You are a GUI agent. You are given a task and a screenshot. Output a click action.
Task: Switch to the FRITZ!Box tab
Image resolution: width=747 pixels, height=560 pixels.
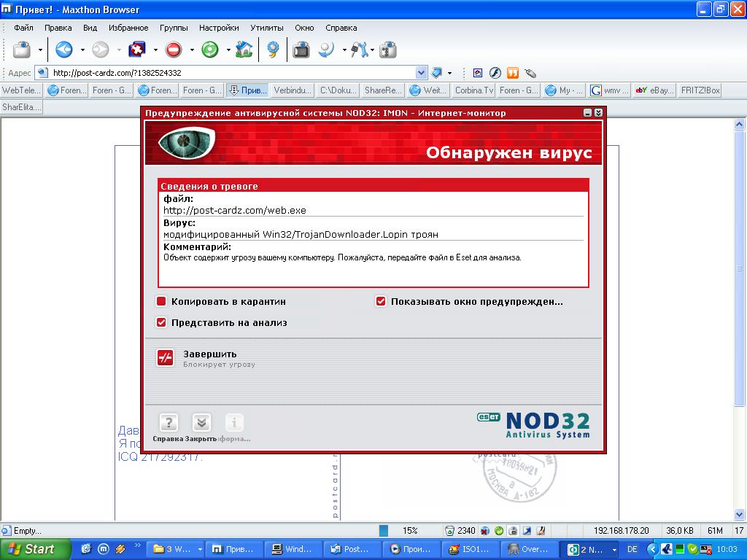(700, 90)
